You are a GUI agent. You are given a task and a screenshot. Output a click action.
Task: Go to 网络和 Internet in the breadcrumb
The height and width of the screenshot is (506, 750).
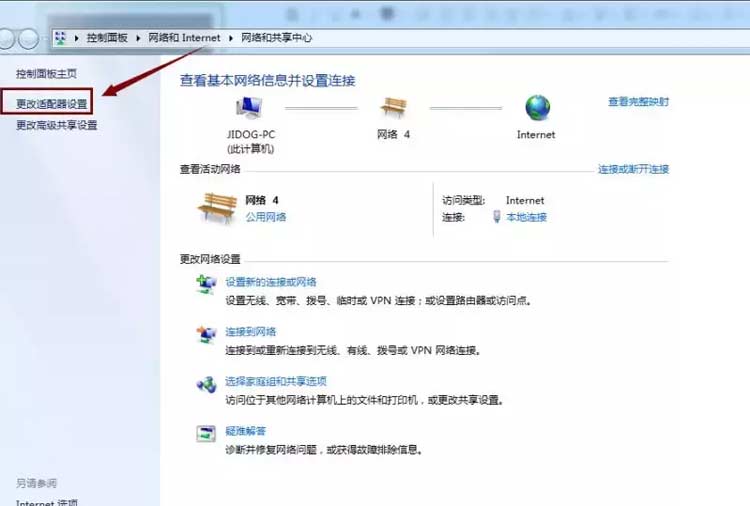tap(184, 38)
